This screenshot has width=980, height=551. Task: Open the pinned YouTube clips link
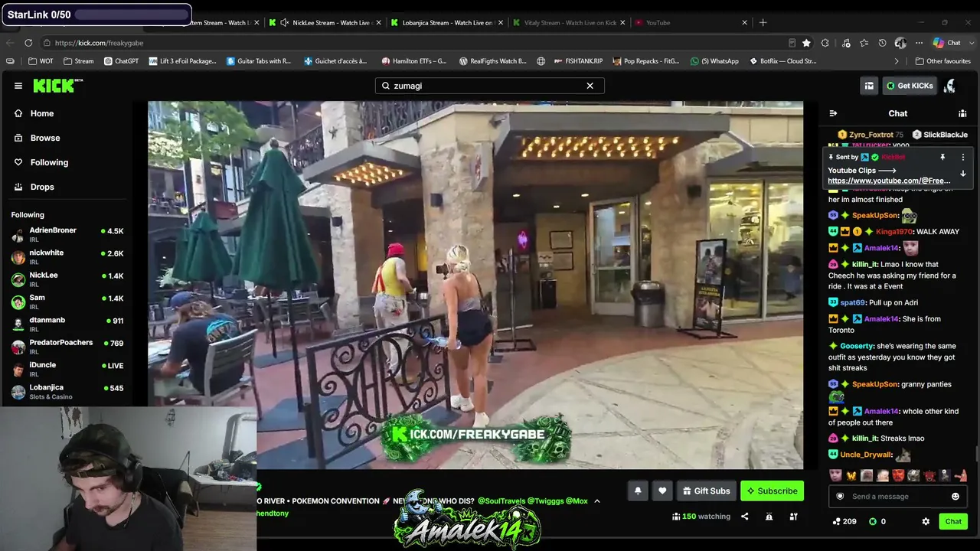coord(889,181)
